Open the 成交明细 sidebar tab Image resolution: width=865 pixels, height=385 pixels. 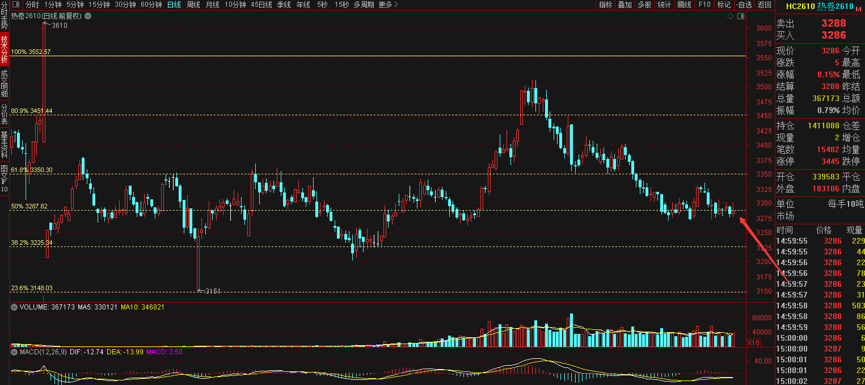point(4,83)
